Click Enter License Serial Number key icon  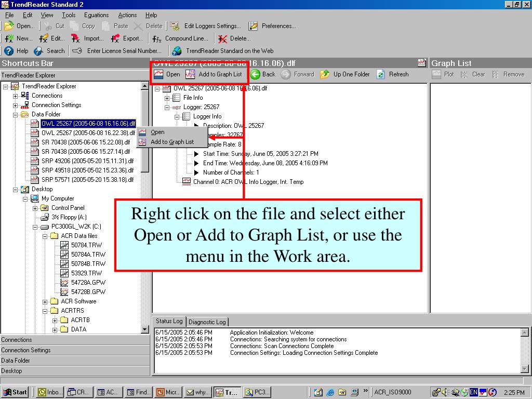point(77,51)
